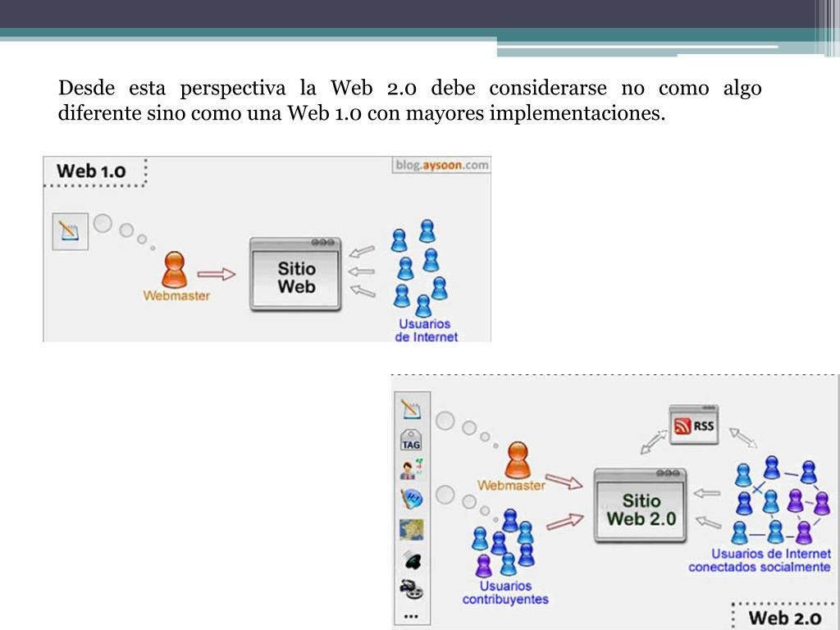
Task: Select the orange Webmaster figure in Web 1.0
Action: (175, 270)
